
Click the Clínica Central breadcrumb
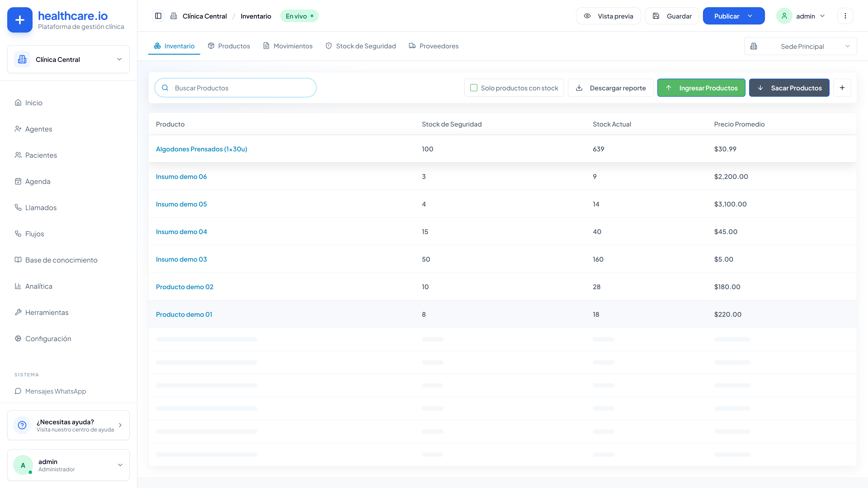[x=205, y=16]
